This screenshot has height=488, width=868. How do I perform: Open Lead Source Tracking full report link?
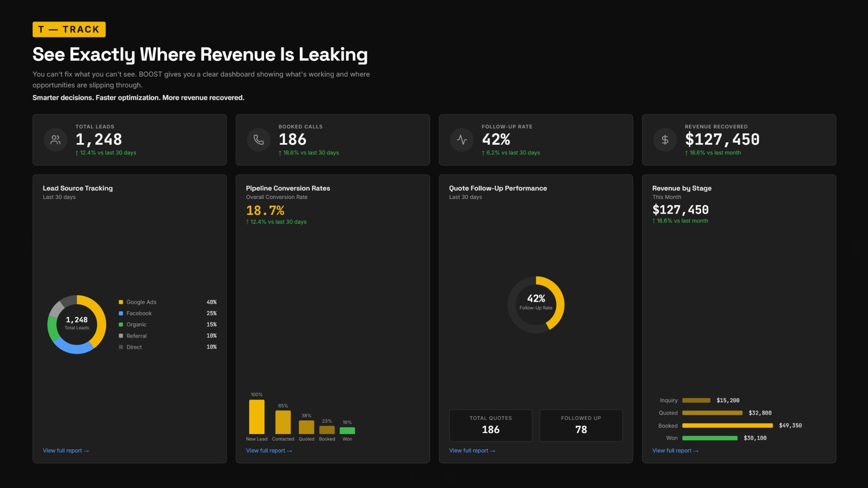(66, 450)
